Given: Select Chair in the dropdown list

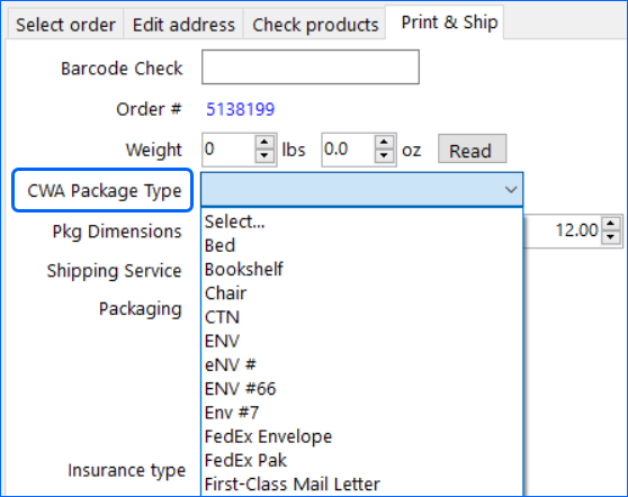Looking at the screenshot, I should pos(226,293).
